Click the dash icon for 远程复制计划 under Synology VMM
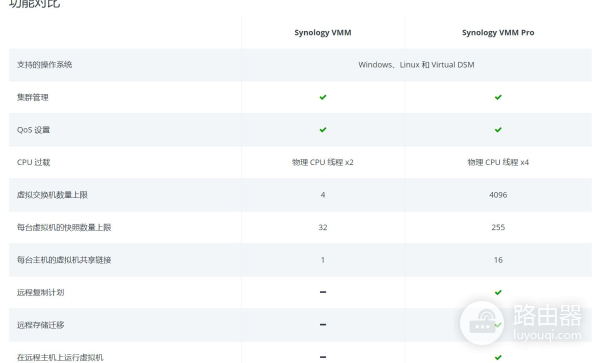The height and width of the screenshot is (363, 600). [x=323, y=292]
